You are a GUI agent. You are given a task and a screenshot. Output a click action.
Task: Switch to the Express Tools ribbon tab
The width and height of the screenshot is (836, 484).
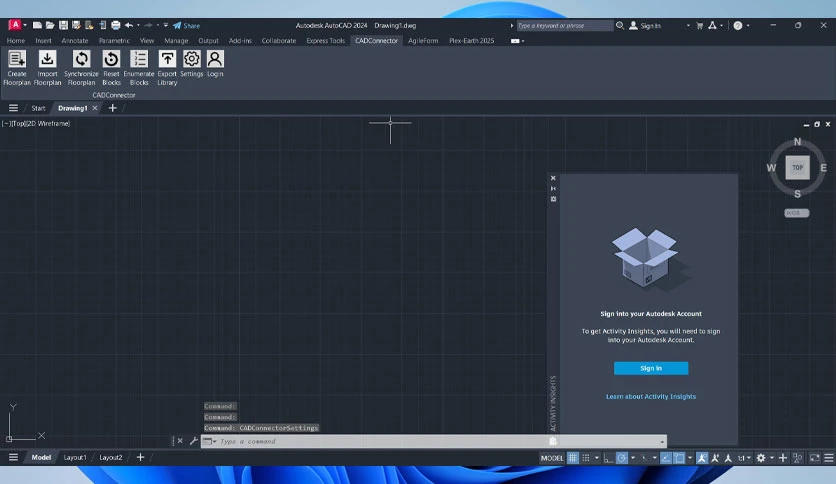pyautogui.click(x=325, y=41)
